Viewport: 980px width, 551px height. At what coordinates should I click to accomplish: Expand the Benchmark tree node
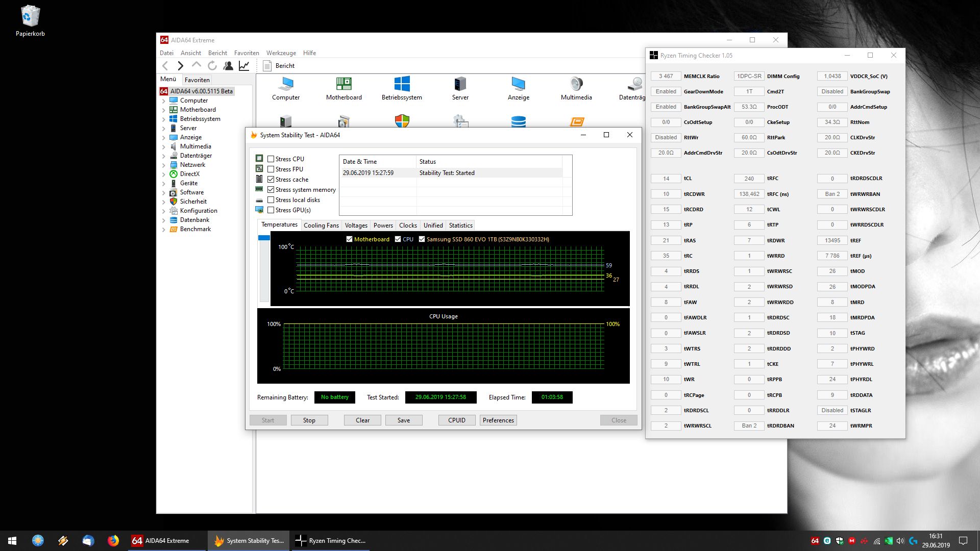[164, 230]
